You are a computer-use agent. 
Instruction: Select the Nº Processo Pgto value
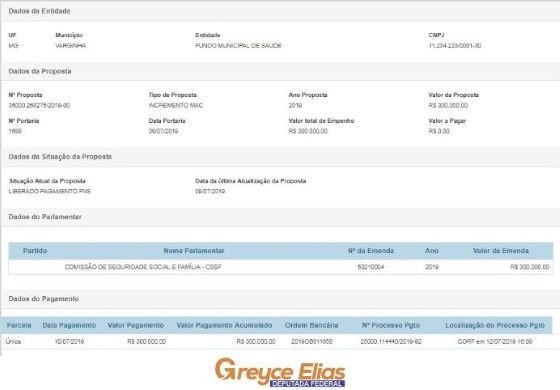391,341
